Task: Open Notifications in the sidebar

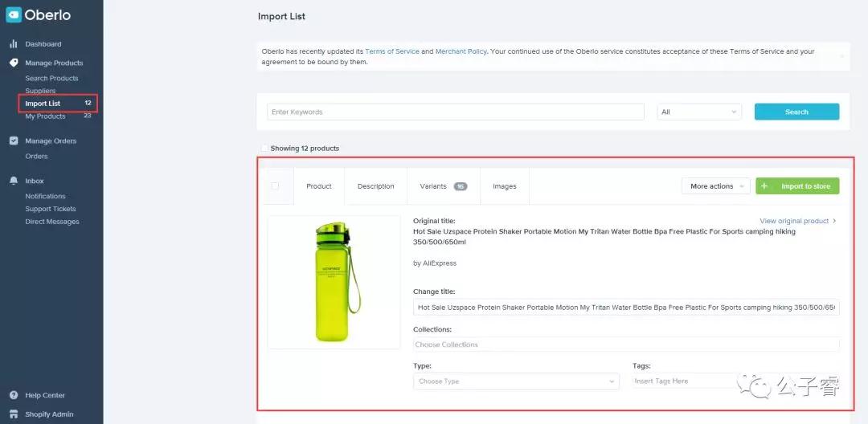Action: (45, 196)
